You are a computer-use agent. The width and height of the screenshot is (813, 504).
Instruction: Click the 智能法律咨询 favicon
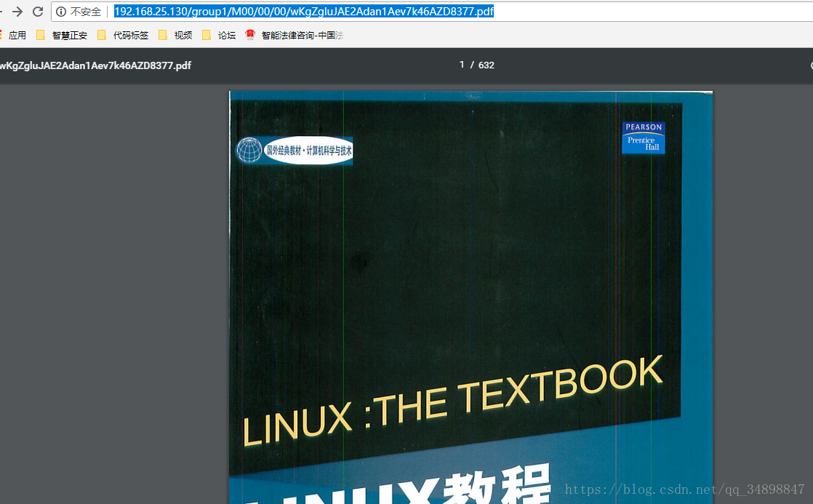[250, 35]
